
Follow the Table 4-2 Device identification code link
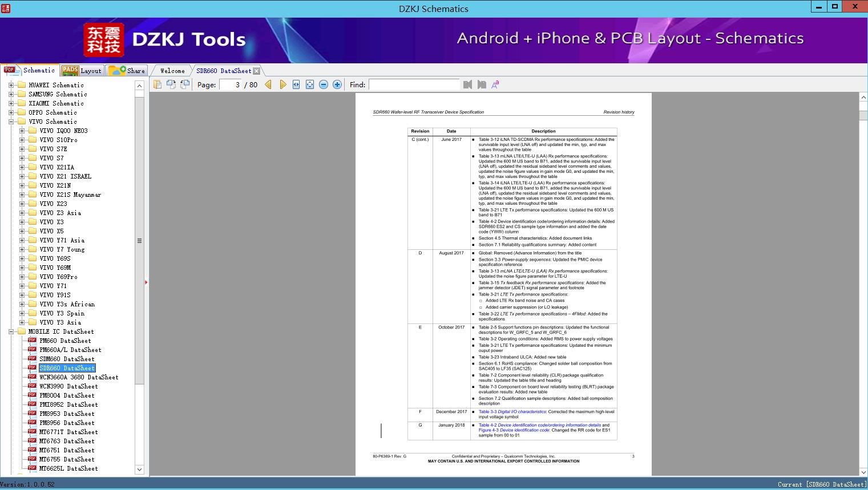(x=540, y=425)
